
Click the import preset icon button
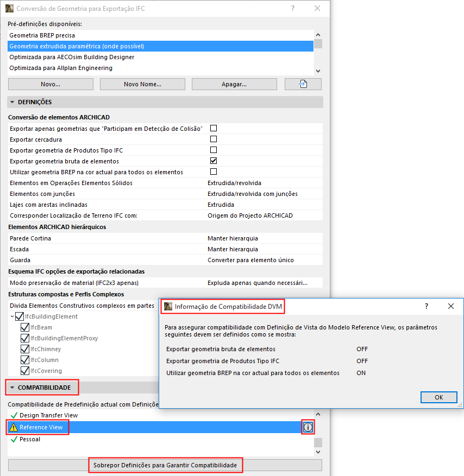(303, 84)
